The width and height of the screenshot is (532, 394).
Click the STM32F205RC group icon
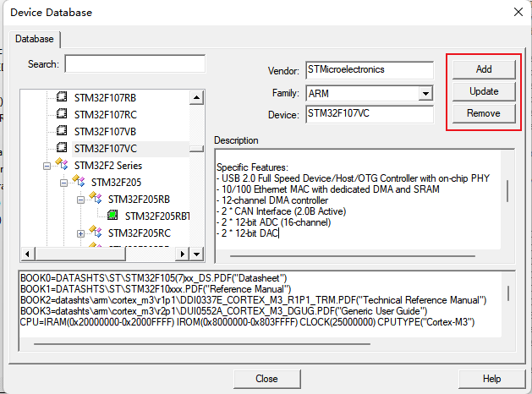pos(95,233)
